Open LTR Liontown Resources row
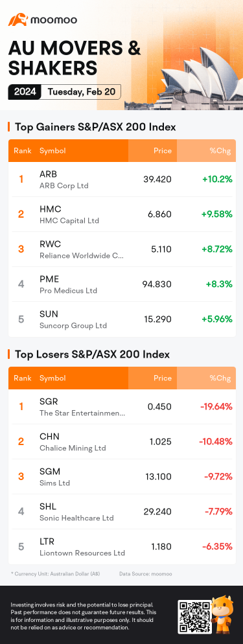 (122, 547)
